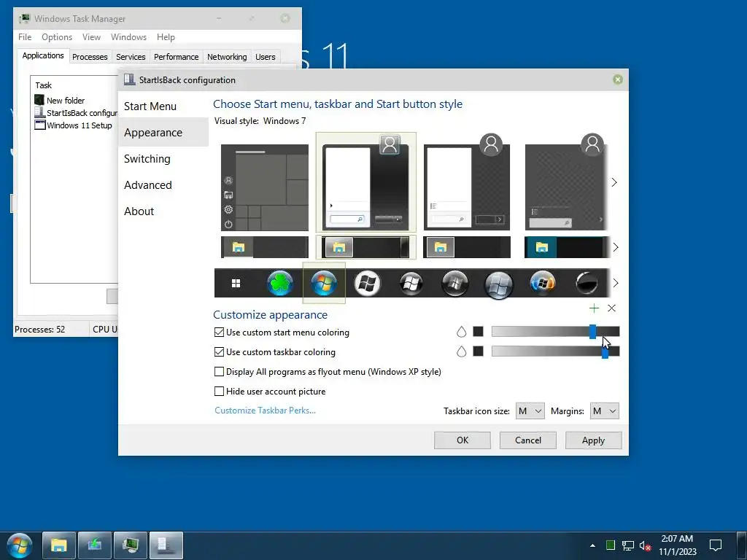The height and width of the screenshot is (560, 747).
Task: Show more start menu styles with right chevron
Action: pyautogui.click(x=614, y=182)
